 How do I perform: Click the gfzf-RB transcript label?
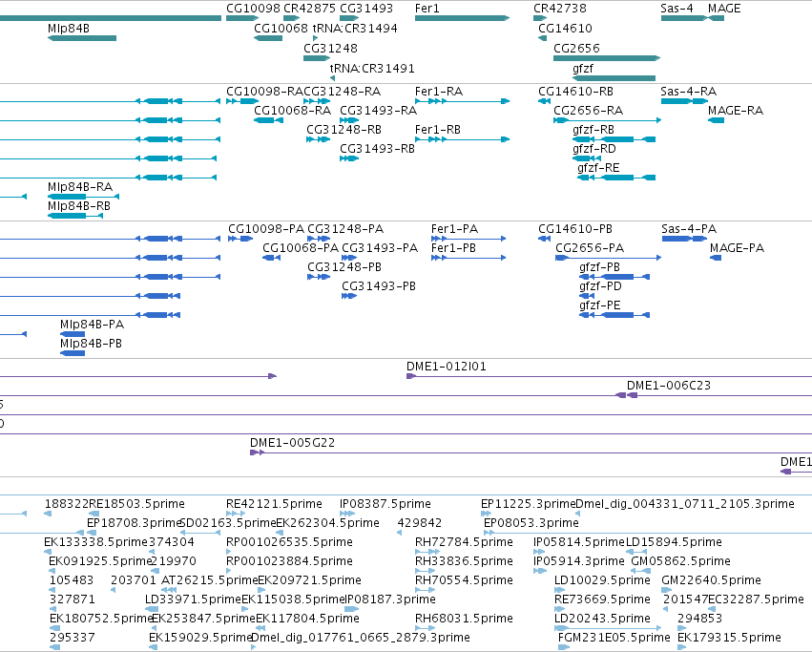point(593,130)
